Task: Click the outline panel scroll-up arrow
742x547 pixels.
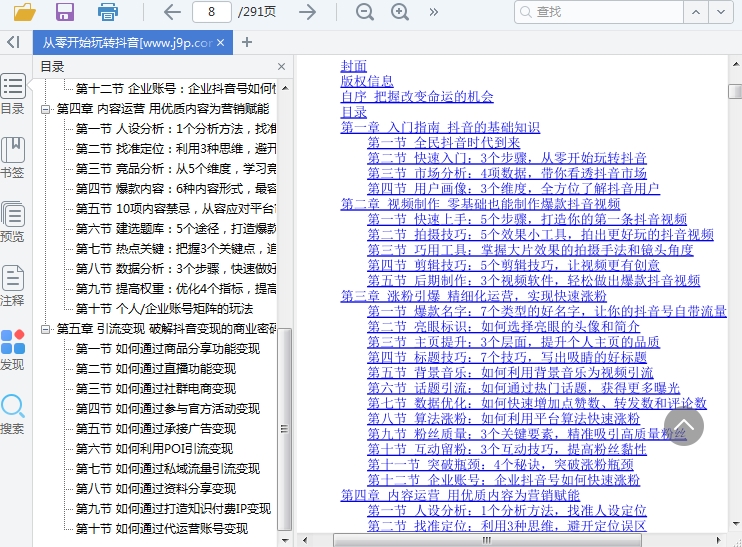Action: 285,88
